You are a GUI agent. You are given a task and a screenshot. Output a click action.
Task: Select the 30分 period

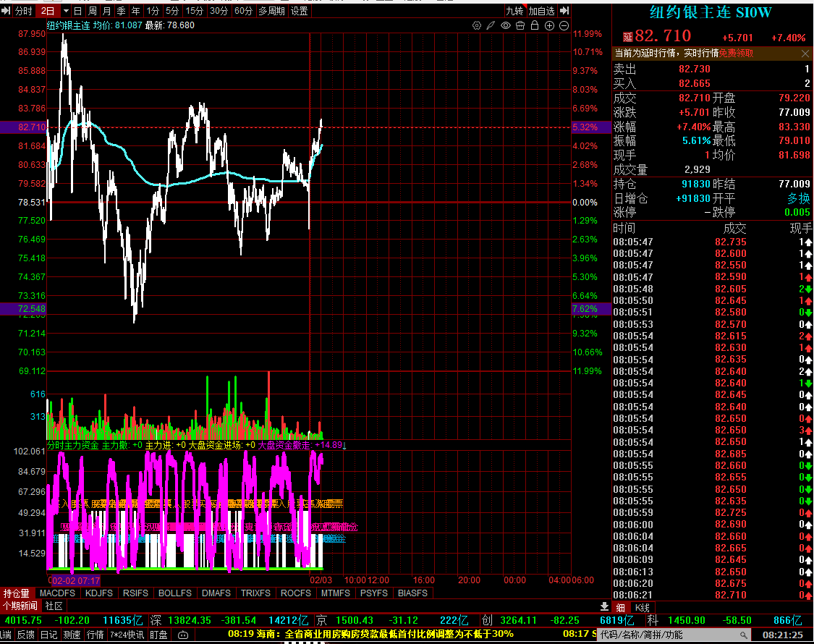tap(219, 10)
